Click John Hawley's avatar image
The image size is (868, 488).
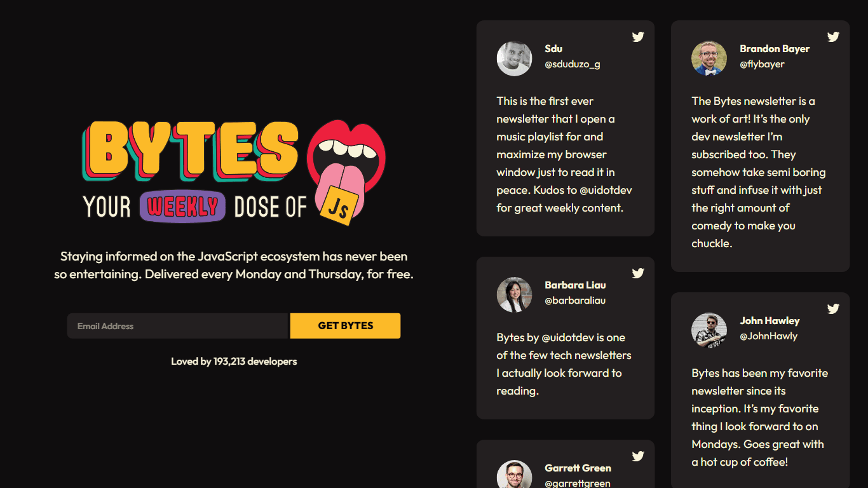(x=709, y=330)
